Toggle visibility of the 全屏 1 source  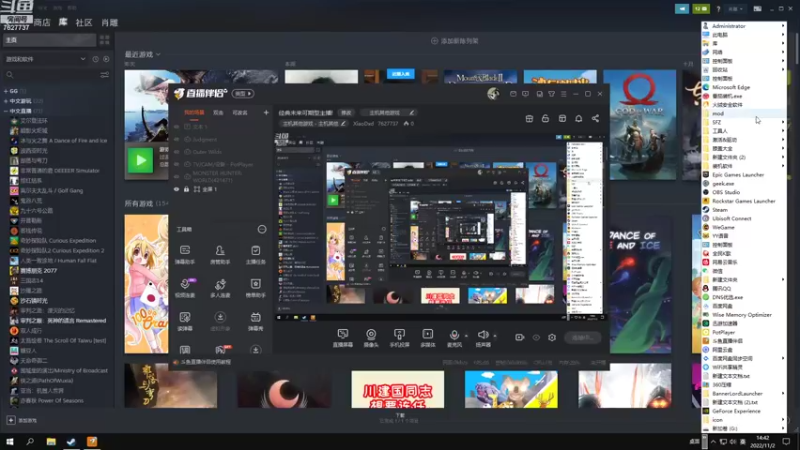pos(177,189)
